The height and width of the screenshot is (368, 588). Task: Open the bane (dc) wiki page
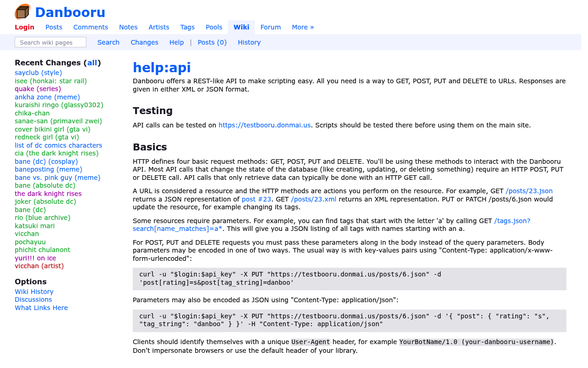pyautogui.click(x=30, y=210)
